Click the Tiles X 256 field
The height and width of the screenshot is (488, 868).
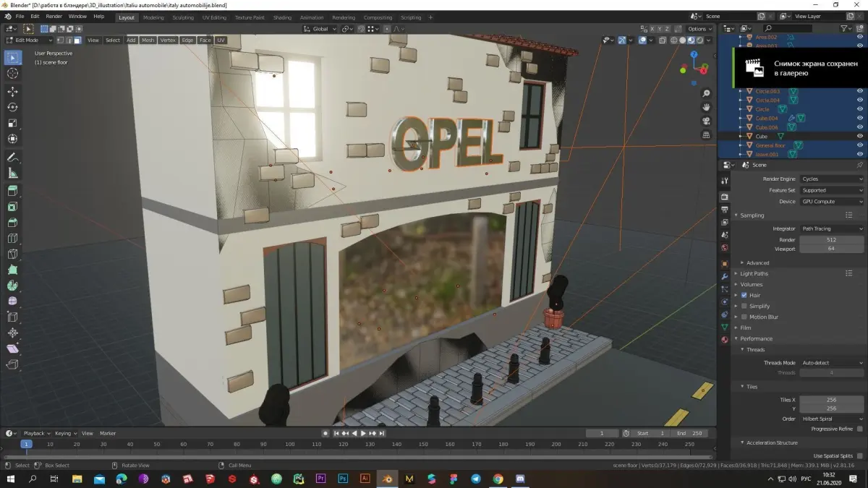pos(832,400)
